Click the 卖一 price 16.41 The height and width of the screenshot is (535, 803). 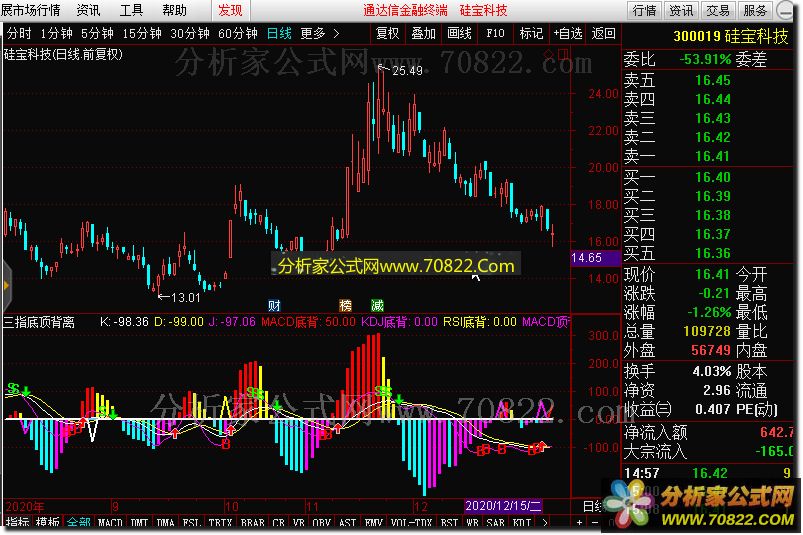(x=712, y=156)
